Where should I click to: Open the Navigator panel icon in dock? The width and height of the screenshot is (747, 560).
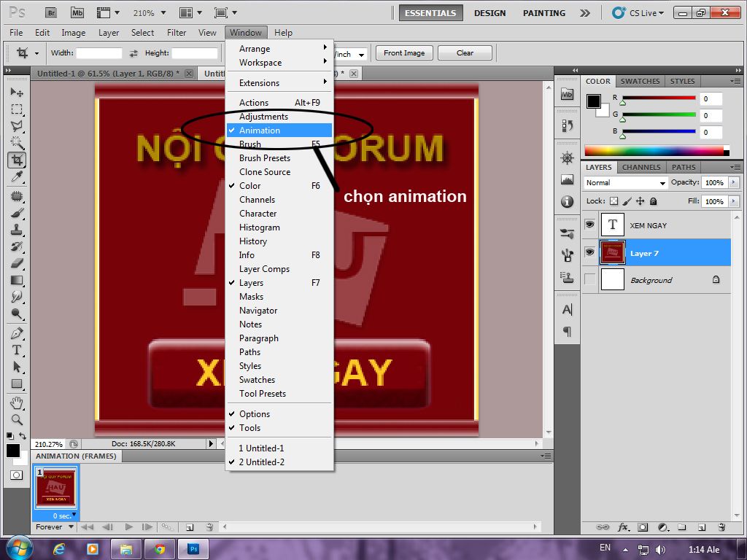[567, 157]
